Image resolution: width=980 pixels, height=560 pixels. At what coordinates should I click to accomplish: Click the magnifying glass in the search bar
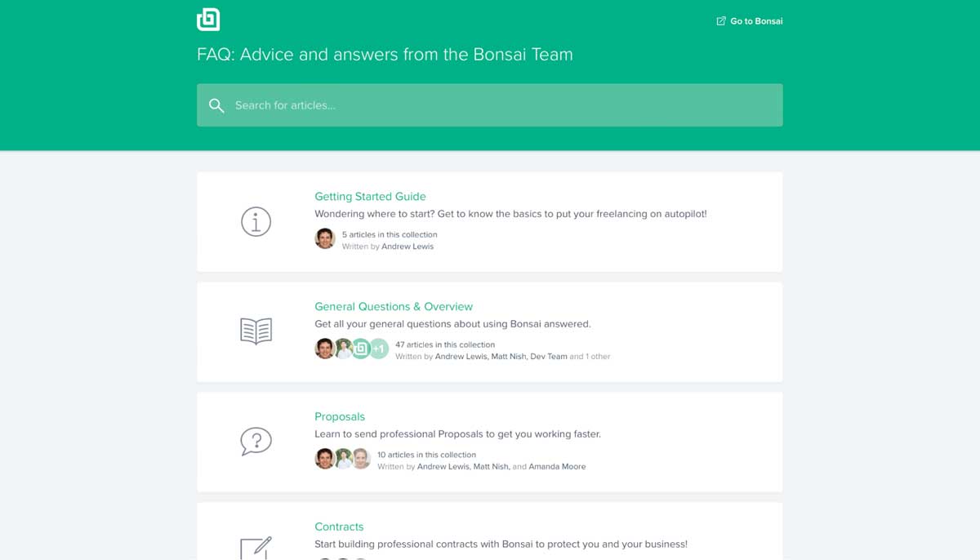(216, 104)
